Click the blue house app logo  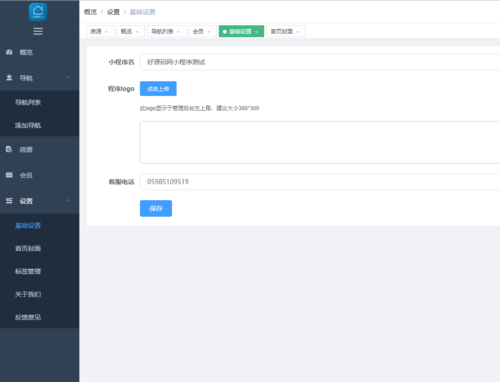pyautogui.click(x=38, y=12)
